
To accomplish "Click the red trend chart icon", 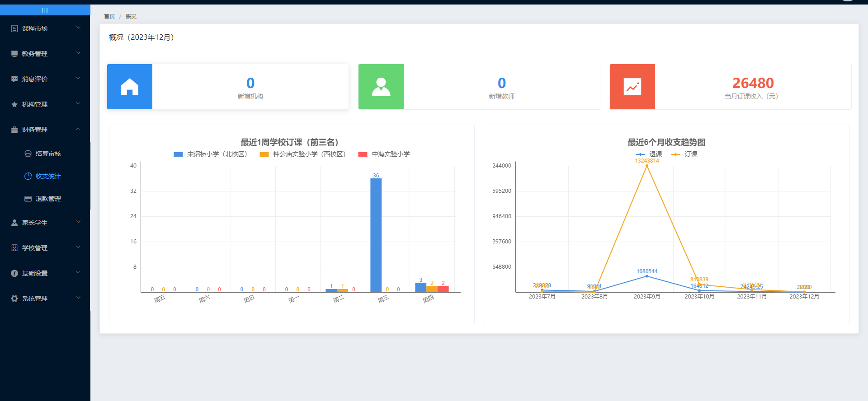I will tap(632, 87).
